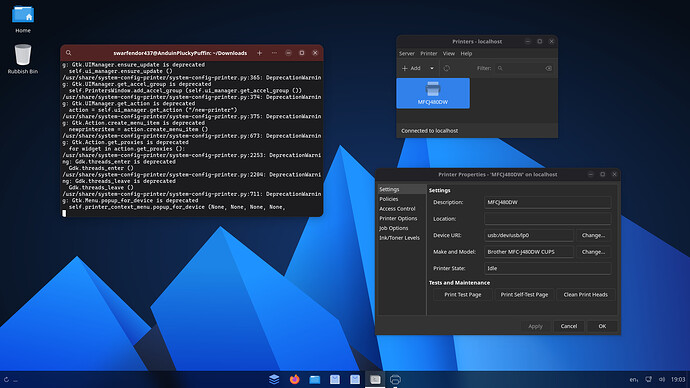Maximize the Downloads terminal window
The height and width of the screenshot is (388, 690).
pyautogui.click(x=302, y=53)
